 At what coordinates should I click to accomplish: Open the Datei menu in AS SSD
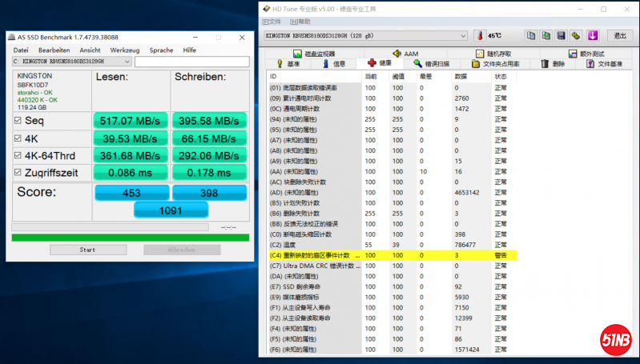point(21,50)
